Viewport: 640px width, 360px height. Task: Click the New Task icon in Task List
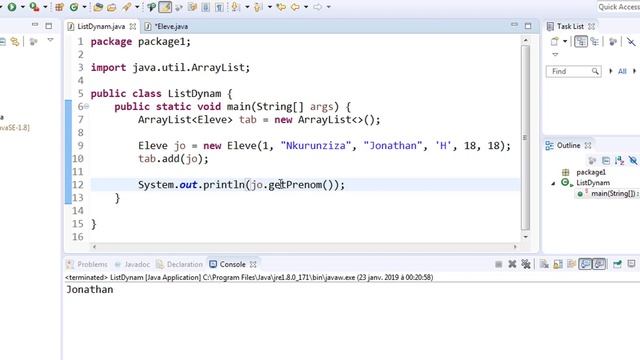(554, 41)
